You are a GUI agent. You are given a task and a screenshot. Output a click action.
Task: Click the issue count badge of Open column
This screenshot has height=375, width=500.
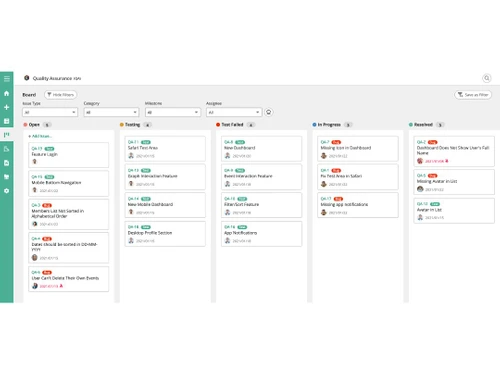pyautogui.click(x=47, y=125)
